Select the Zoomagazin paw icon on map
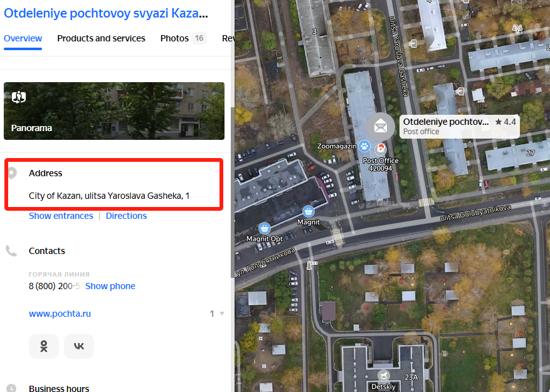 point(364,146)
